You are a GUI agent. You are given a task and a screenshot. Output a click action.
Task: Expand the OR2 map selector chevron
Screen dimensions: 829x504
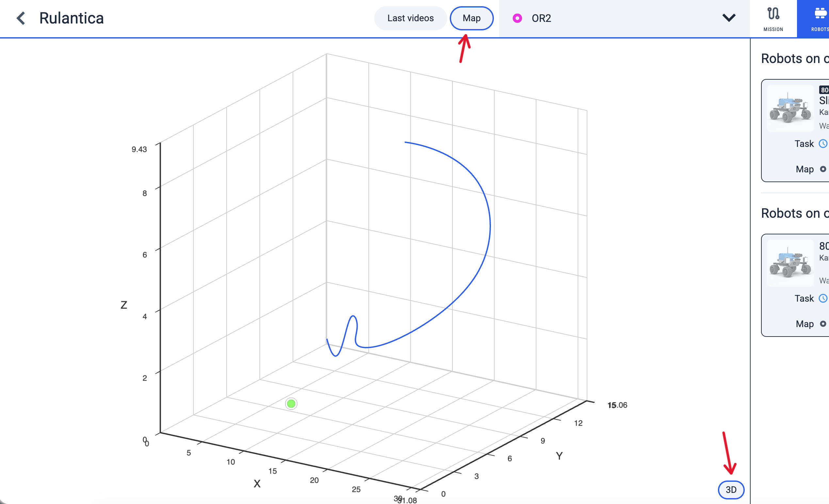coord(729,18)
